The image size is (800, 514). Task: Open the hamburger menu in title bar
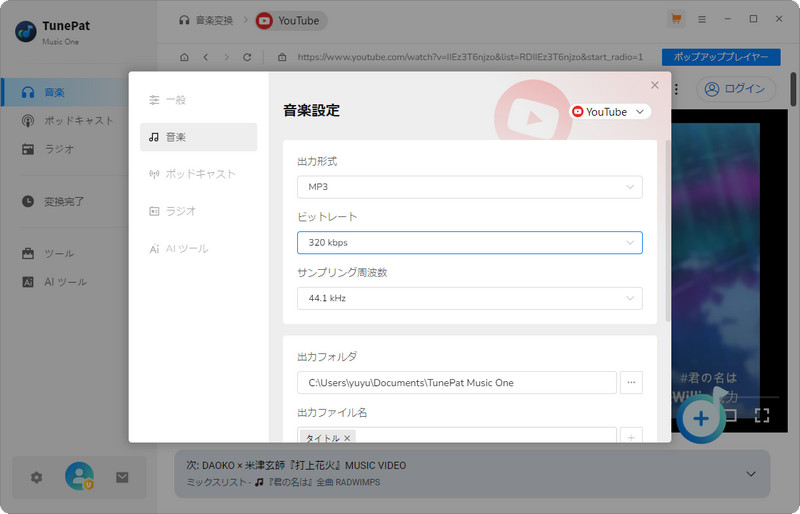[702, 19]
